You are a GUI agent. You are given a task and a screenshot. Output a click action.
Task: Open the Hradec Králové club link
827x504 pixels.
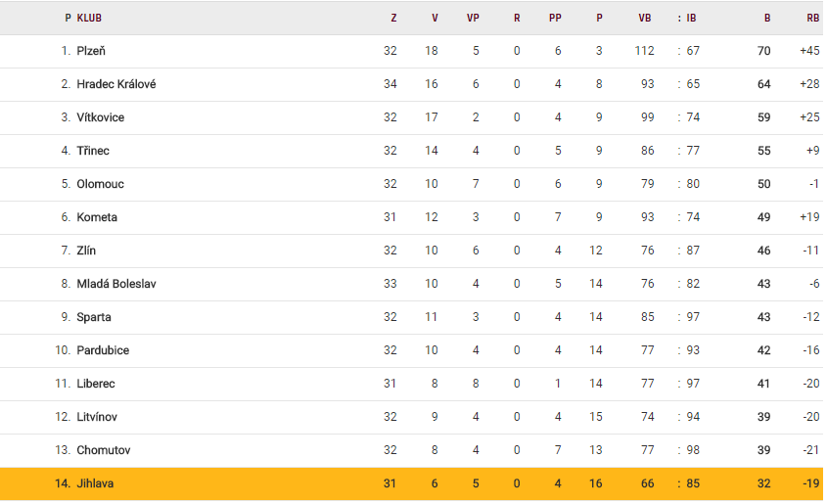[x=115, y=84]
